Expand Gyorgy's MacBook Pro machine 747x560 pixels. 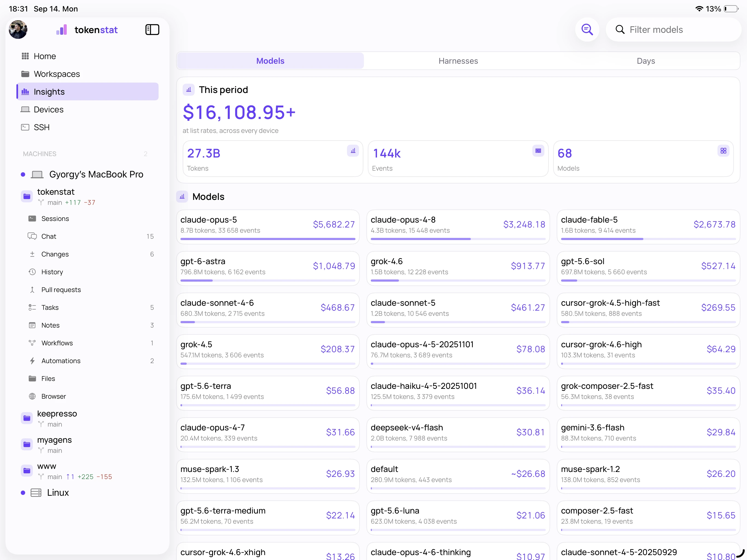pyautogui.click(x=87, y=174)
